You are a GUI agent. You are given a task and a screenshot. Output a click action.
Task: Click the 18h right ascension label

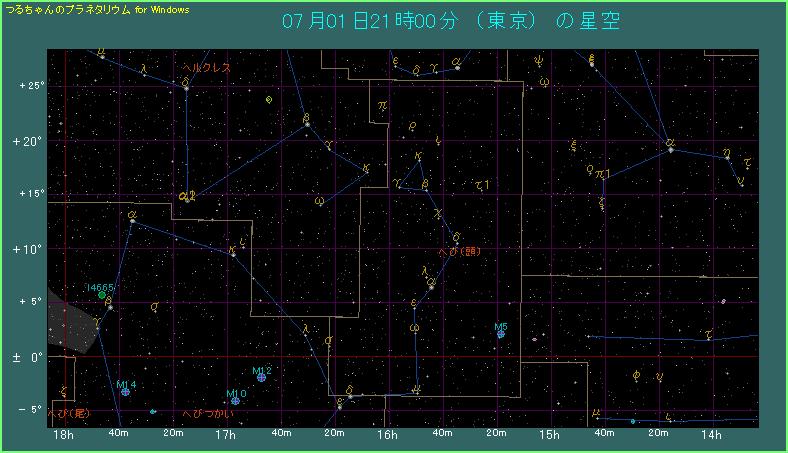[62, 435]
